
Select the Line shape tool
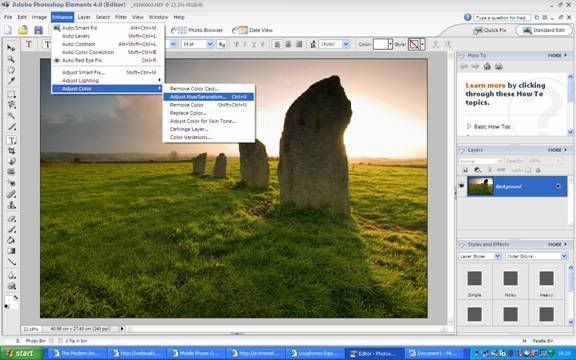(11, 262)
